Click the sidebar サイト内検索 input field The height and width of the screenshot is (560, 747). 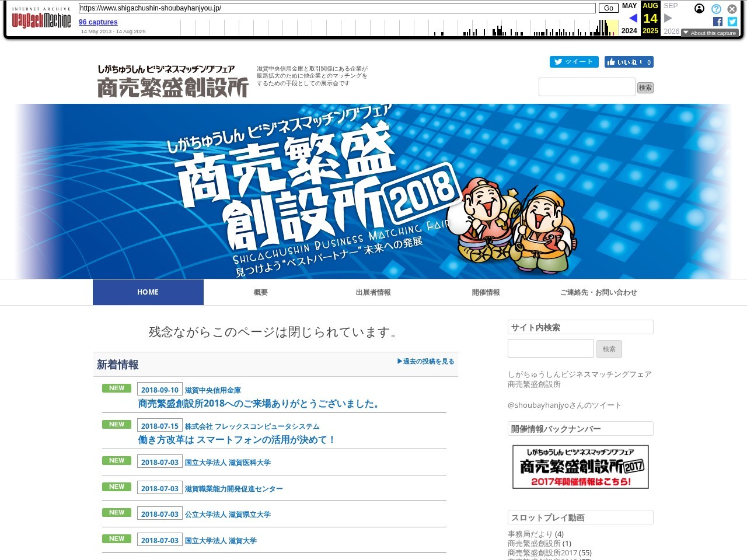(550, 348)
